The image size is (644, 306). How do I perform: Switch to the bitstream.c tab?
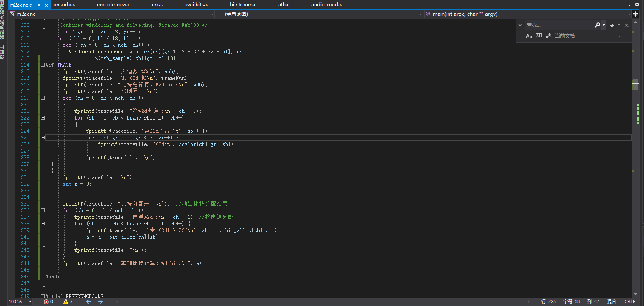[243, 5]
